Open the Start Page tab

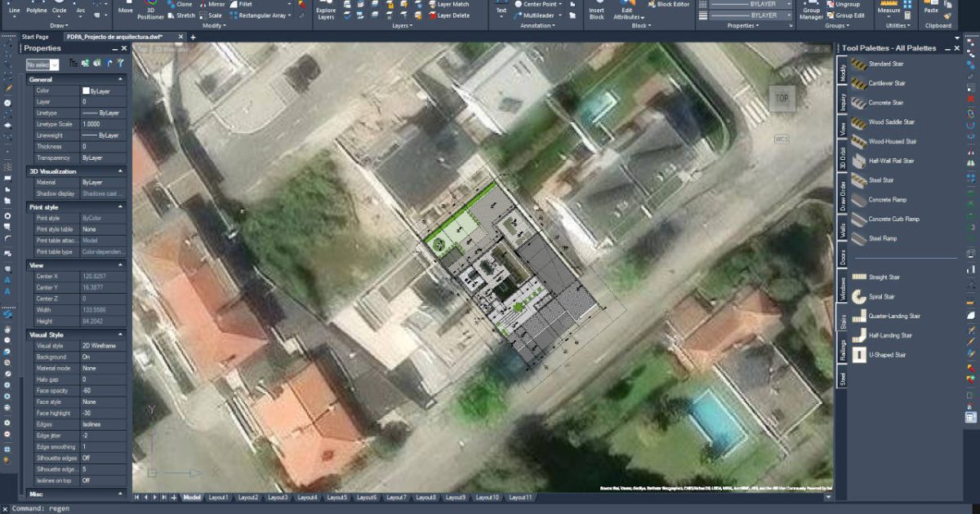pyautogui.click(x=35, y=37)
